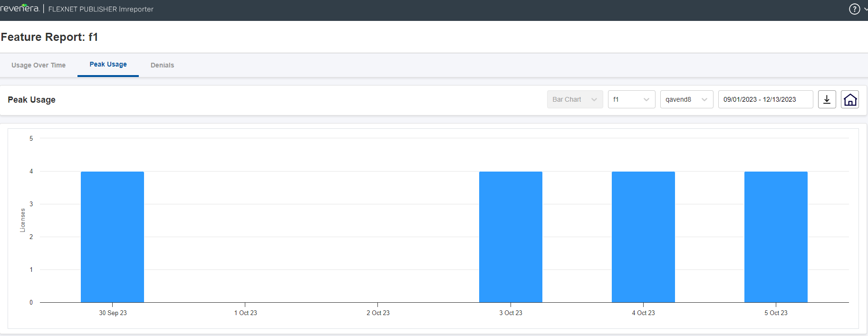Click the 4 Oct 23 bar
Screen dimensions: 868x336
pos(643,237)
